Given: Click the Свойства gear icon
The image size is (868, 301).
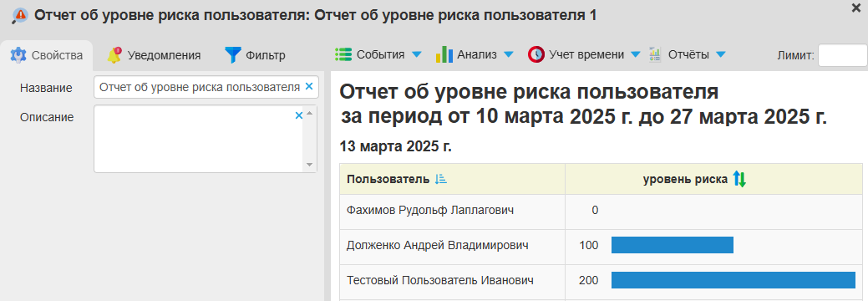Looking at the screenshot, I should [18, 55].
